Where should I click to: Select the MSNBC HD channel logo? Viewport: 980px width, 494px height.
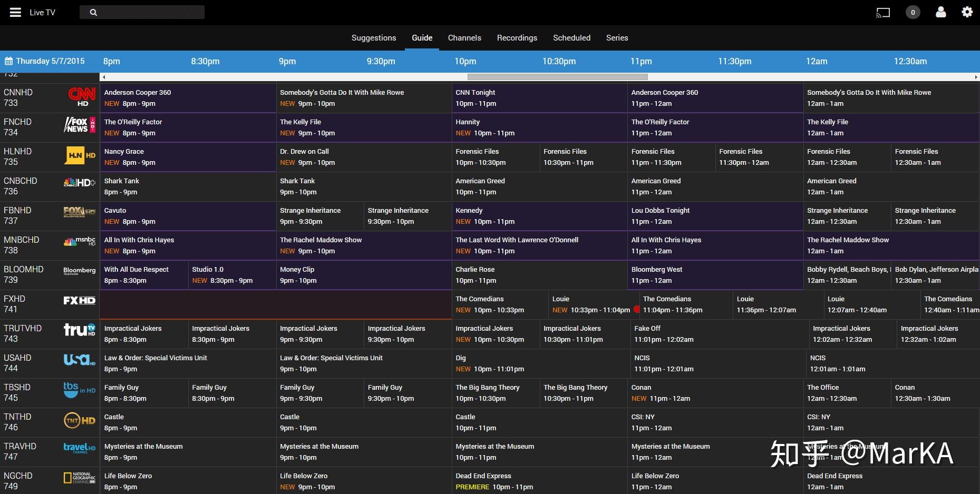click(80, 241)
